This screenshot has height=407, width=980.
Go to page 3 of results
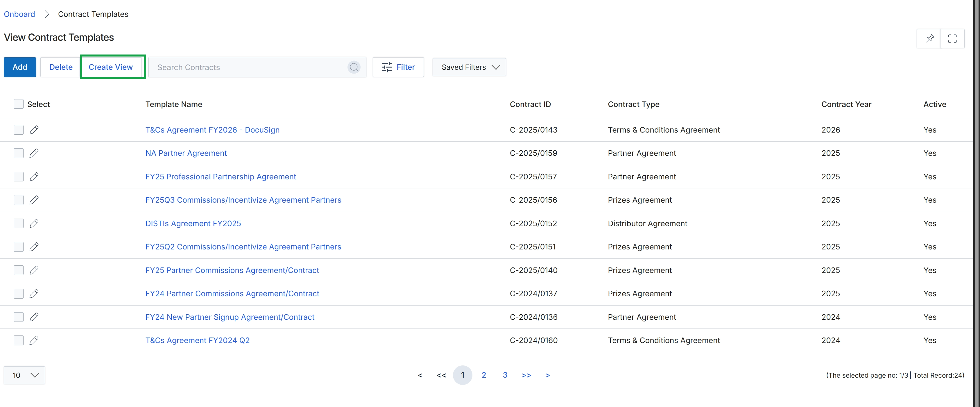click(505, 375)
